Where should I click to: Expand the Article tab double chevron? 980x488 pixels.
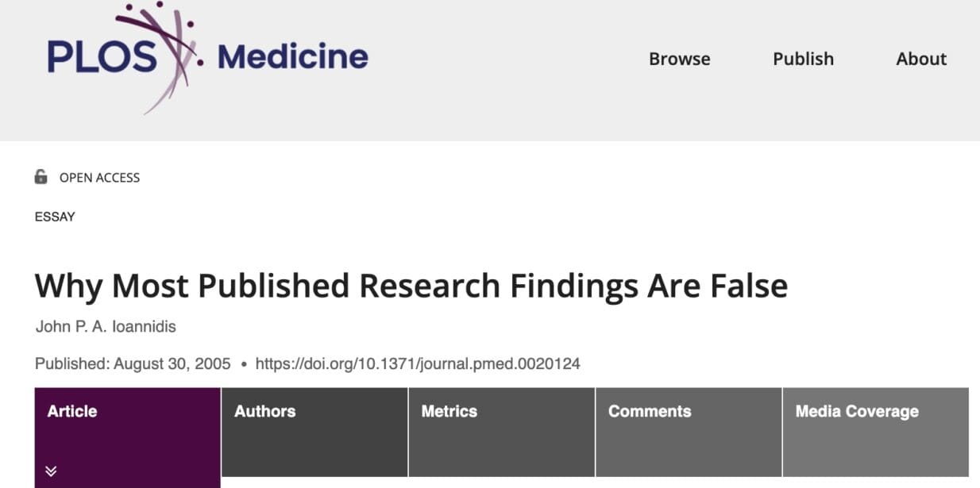pos(51,471)
